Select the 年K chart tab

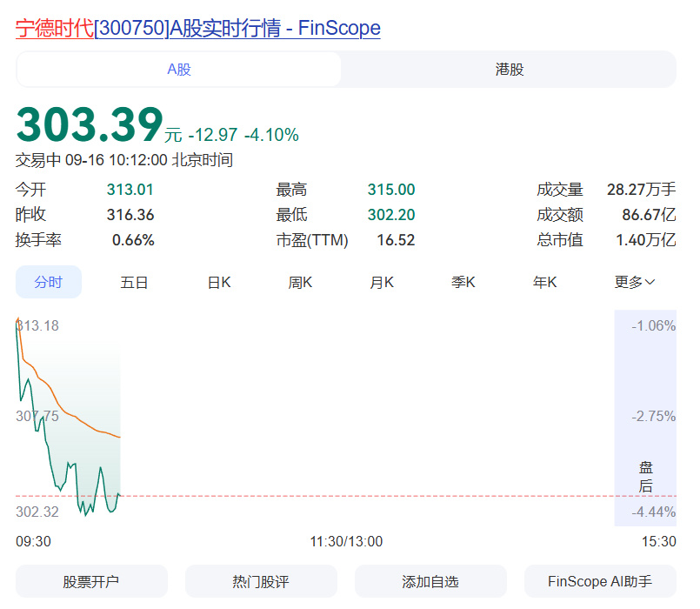(544, 283)
